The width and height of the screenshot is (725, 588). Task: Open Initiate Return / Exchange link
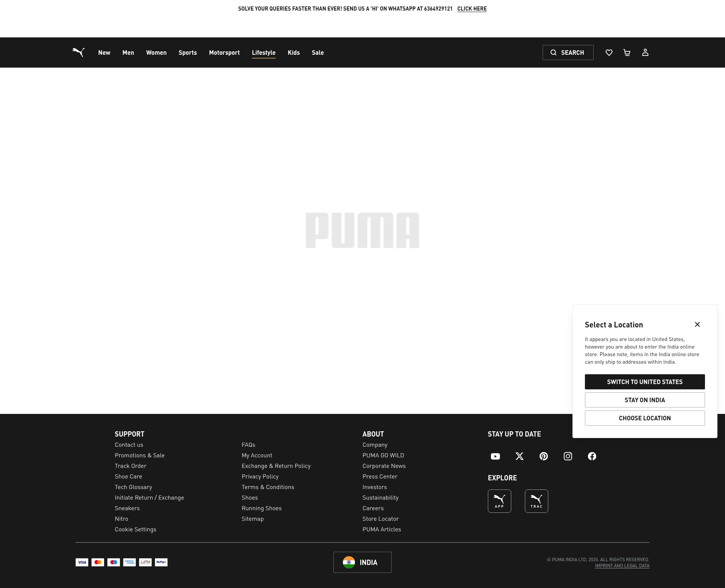pyautogui.click(x=150, y=498)
